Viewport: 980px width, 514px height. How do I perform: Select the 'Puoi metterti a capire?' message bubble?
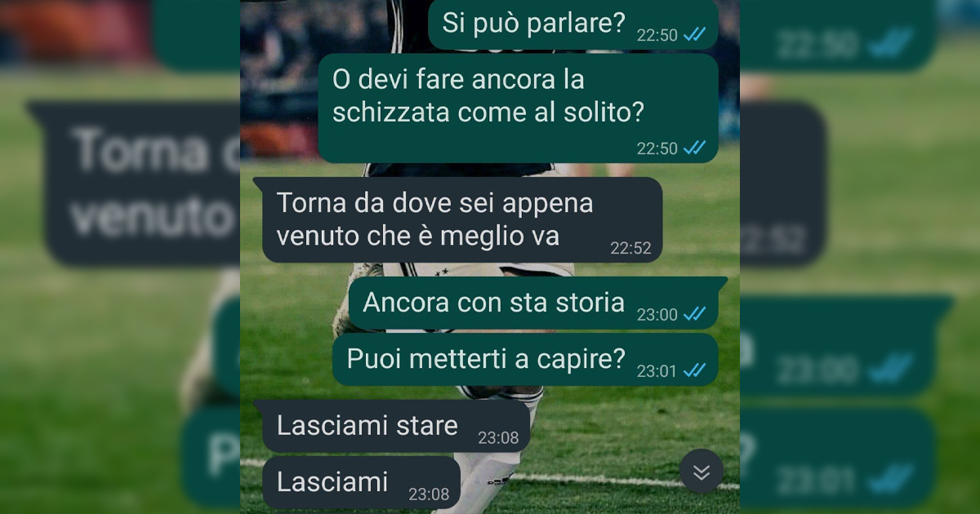pyautogui.click(x=525, y=360)
